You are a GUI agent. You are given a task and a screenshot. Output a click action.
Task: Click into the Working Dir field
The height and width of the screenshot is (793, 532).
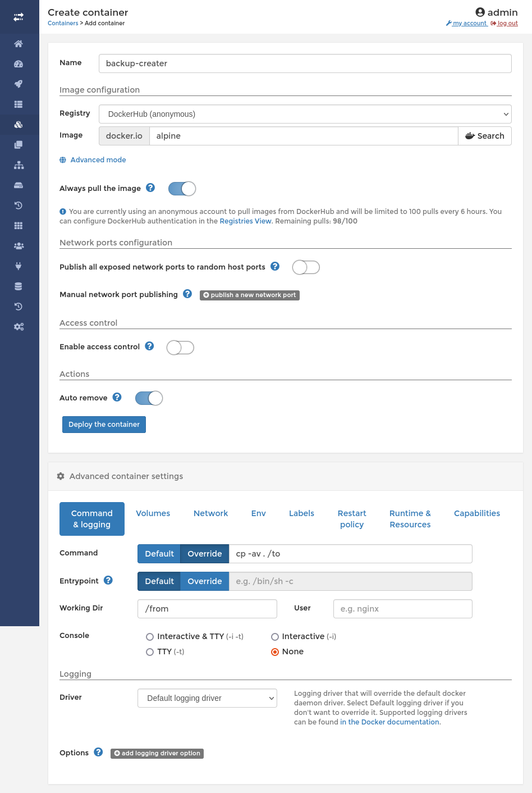207,609
